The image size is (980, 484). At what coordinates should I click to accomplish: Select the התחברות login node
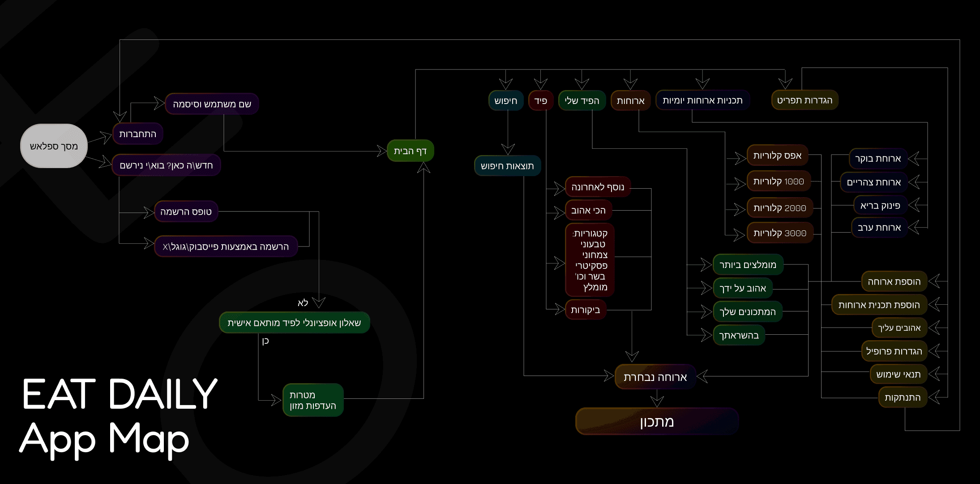137,134
